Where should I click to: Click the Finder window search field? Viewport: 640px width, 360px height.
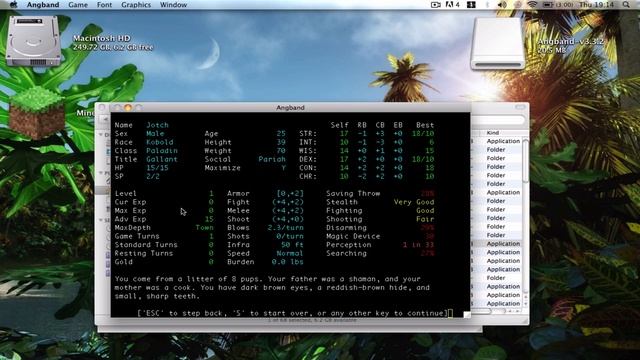pos(497,120)
